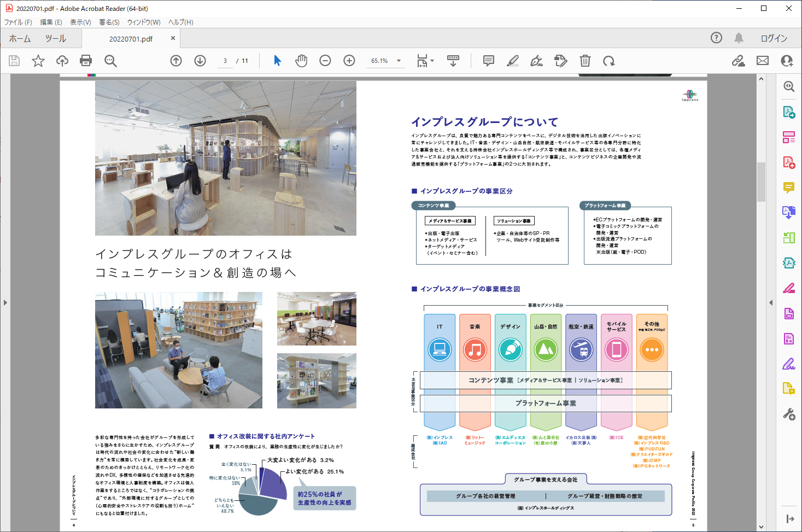Image resolution: width=802 pixels, height=532 pixels.
Task: Star the document as a favorite
Action: click(38, 61)
